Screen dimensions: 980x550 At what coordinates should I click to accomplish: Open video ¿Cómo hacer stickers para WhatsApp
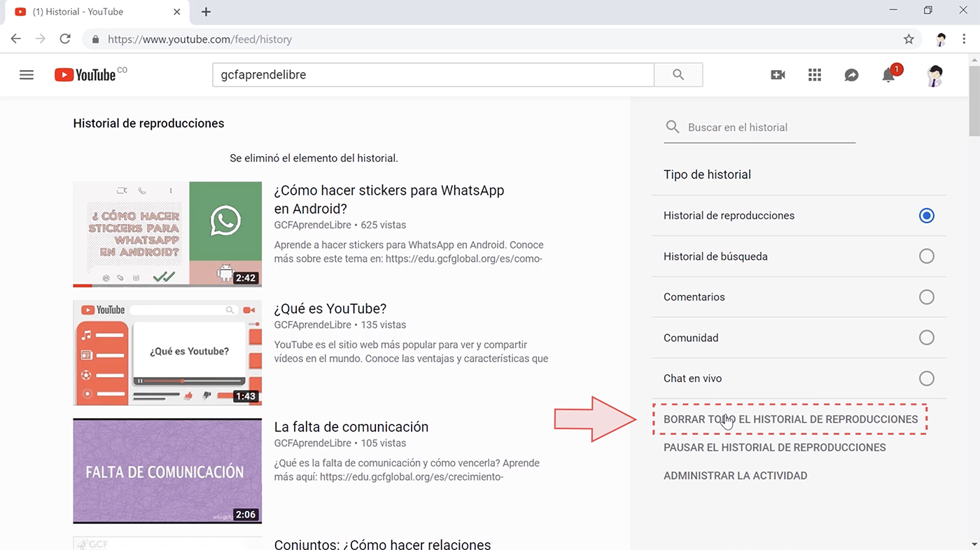[x=388, y=200]
